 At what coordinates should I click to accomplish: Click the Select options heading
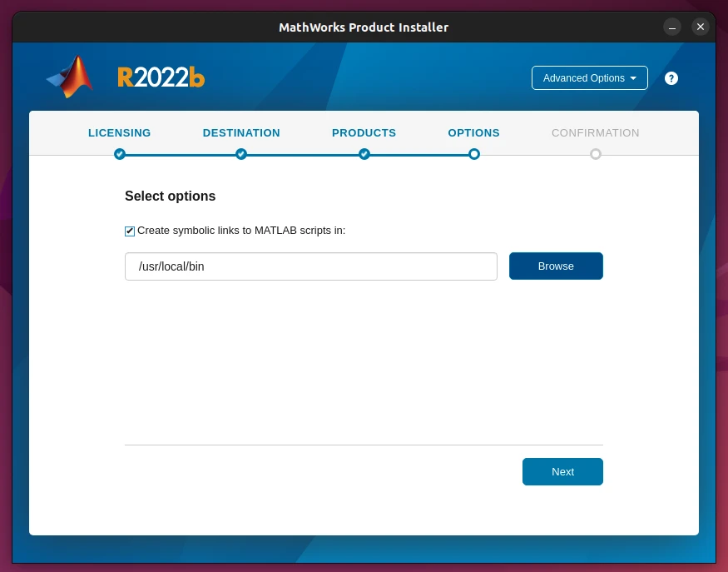click(x=170, y=196)
